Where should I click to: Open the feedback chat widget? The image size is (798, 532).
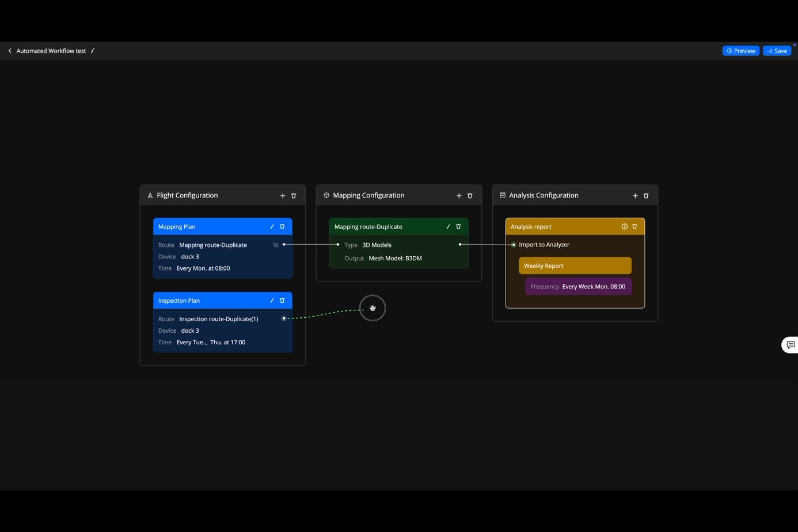791,345
